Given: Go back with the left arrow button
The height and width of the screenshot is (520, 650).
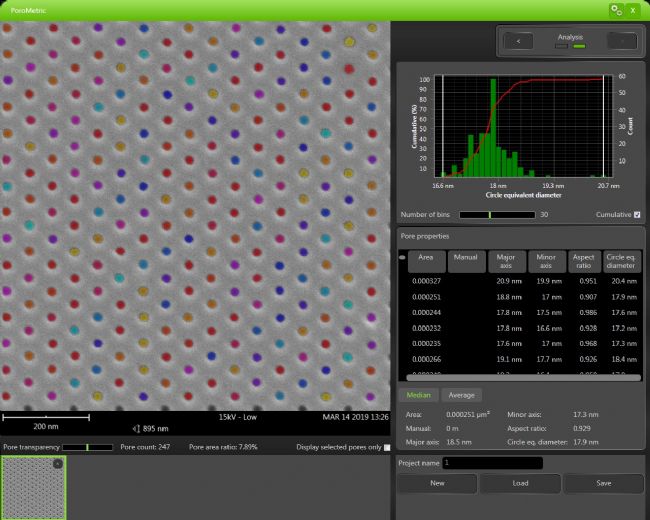Looking at the screenshot, I should [518, 40].
